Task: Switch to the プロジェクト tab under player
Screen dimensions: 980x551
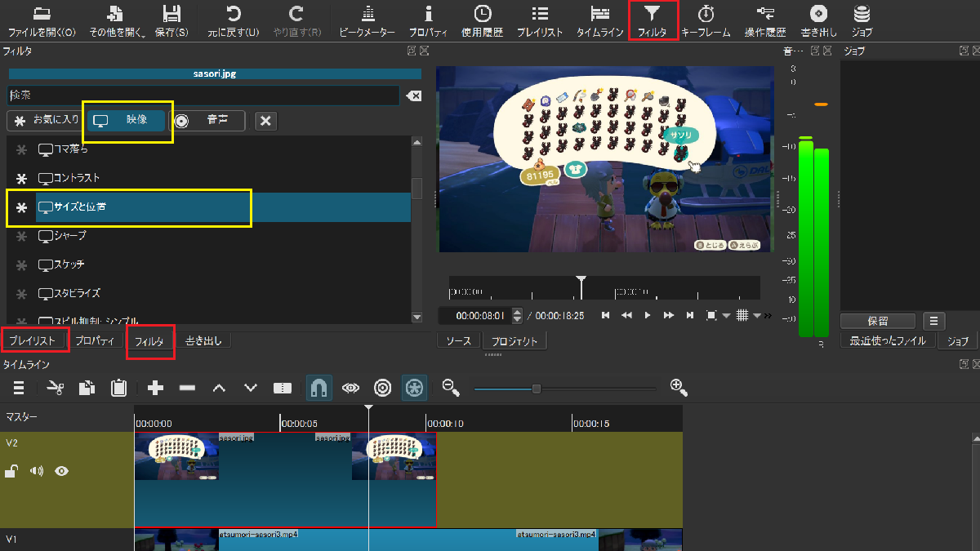Action: click(x=514, y=341)
